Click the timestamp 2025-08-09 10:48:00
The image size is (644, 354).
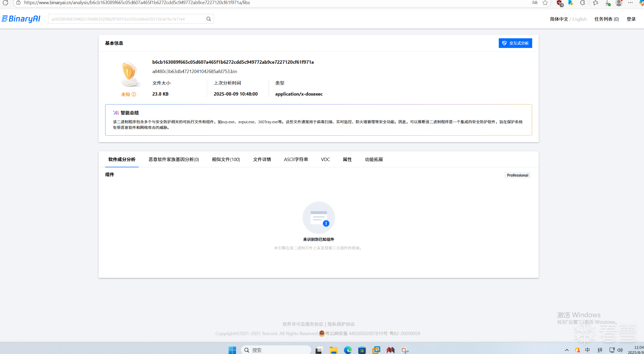[236, 94]
